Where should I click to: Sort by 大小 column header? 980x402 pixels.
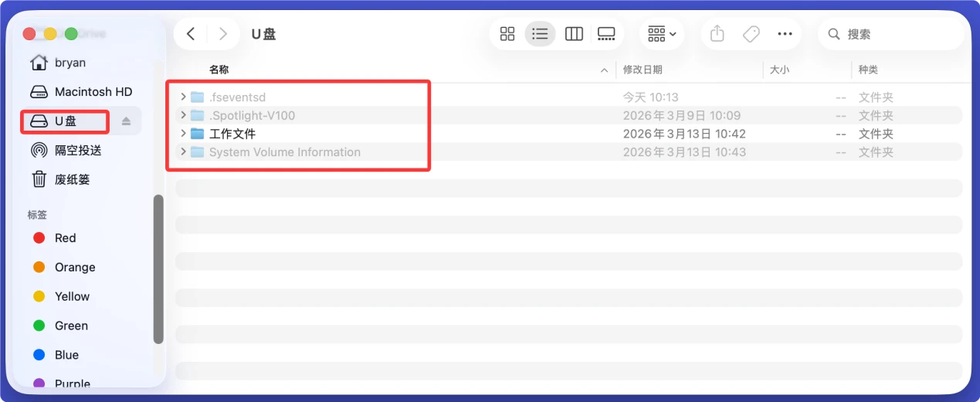point(779,70)
